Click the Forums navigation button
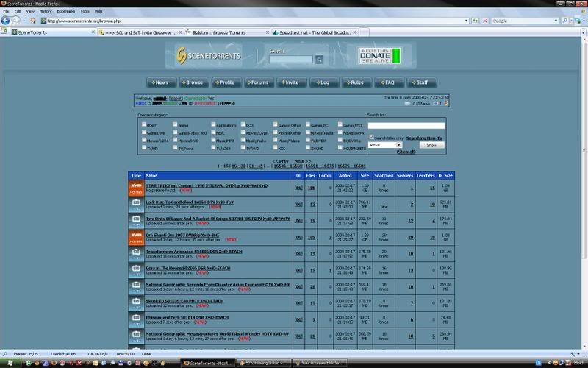 [259, 82]
